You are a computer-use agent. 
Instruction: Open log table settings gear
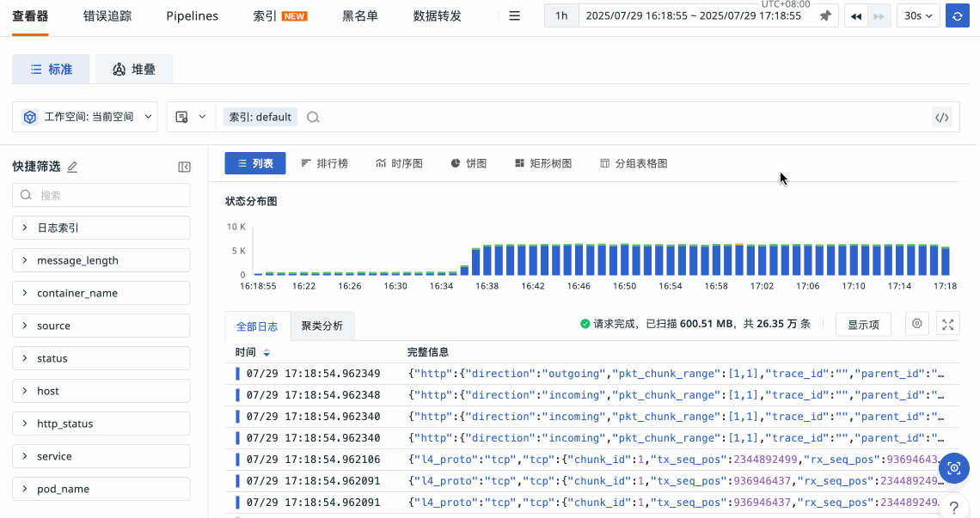[x=917, y=324]
